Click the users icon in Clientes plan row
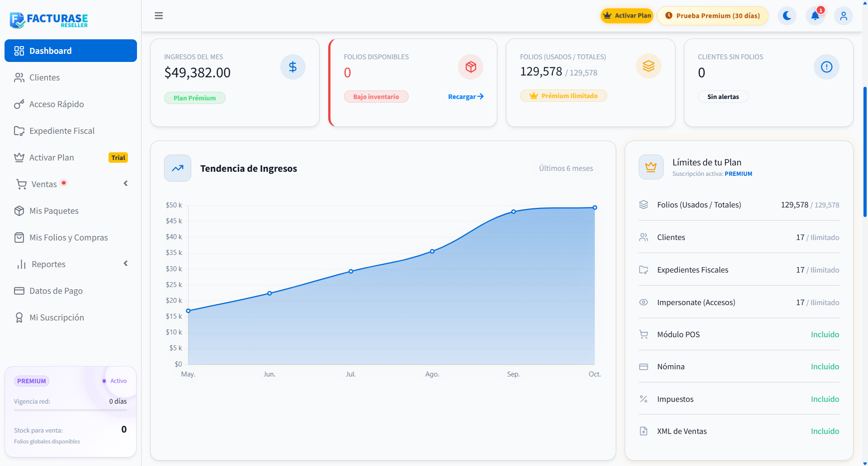The image size is (868, 466). pos(644,237)
